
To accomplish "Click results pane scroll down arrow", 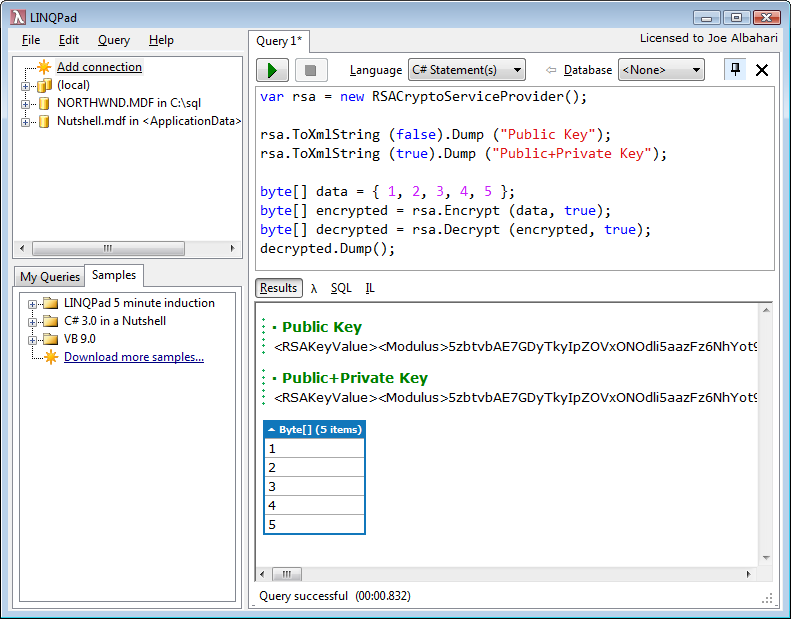I will click(x=766, y=557).
